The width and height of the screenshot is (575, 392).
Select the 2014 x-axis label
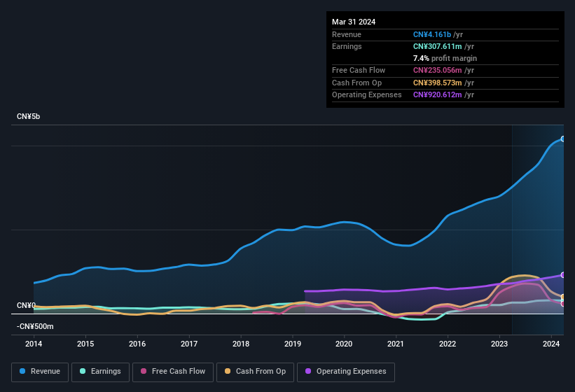(34, 344)
